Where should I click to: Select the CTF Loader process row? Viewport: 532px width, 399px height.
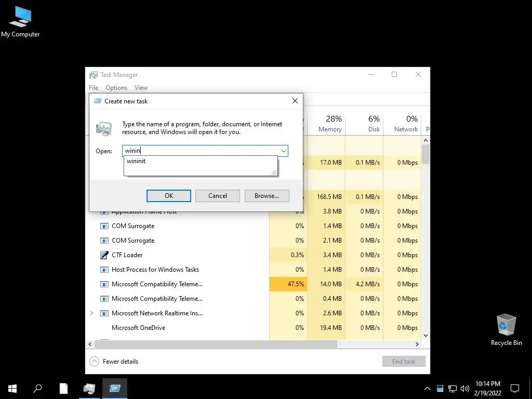[253, 255]
